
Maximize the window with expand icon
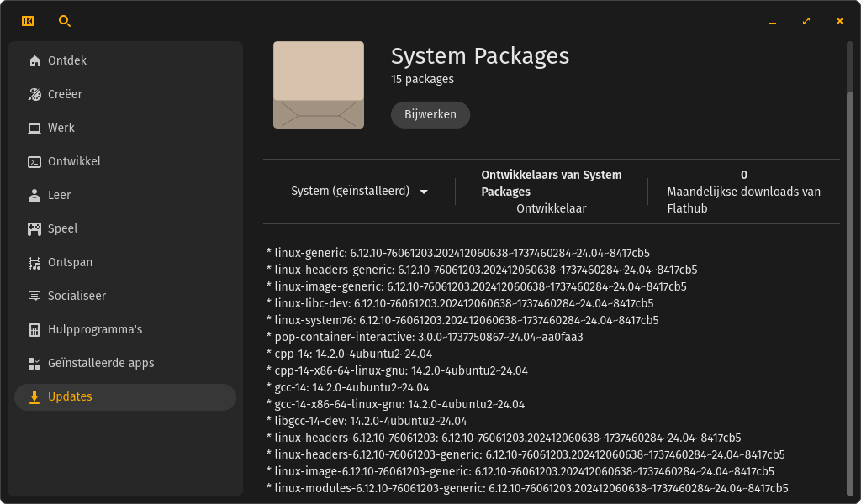pos(806,21)
